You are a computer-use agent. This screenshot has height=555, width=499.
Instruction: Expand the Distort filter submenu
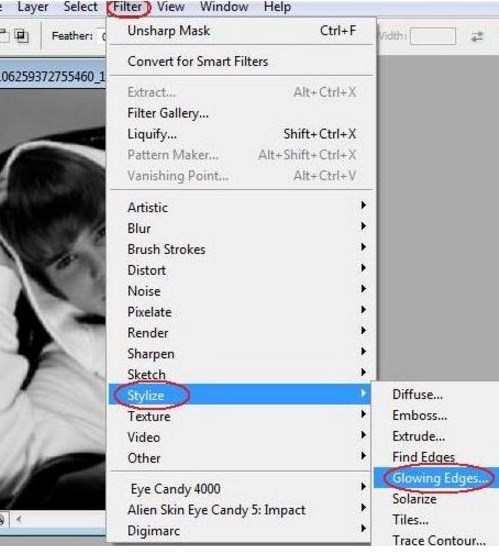241,270
